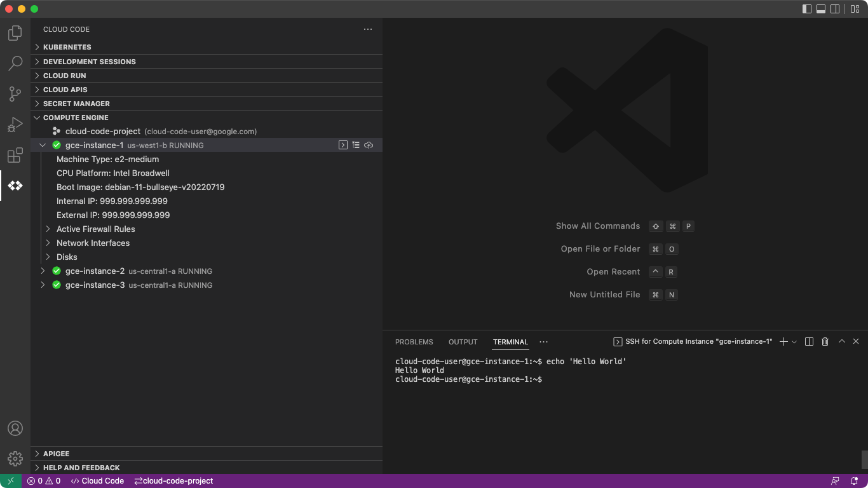Viewport: 868px width, 488px height.
Task: Toggle the bottom panel visibility
Action: pyautogui.click(x=821, y=9)
